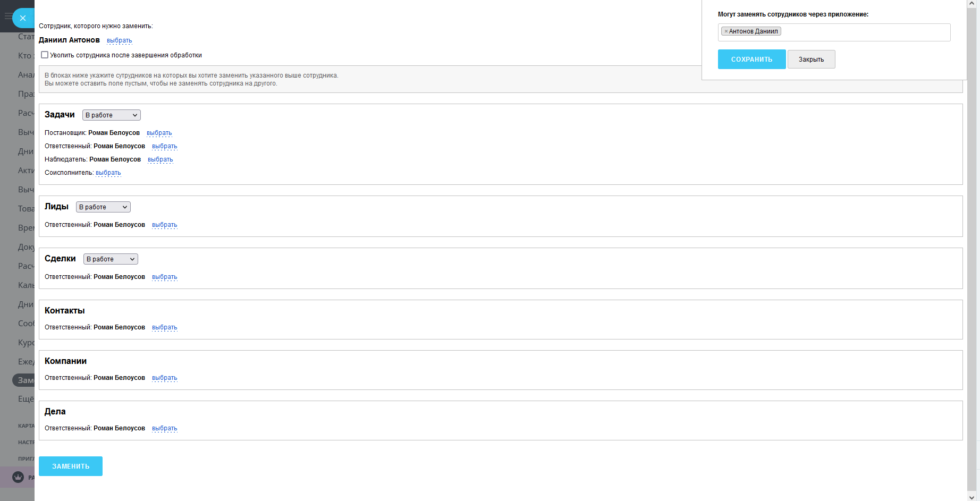Image resolution: width=980 pixels, height=501 pixels.
Task: Open the 'Кал' item in the left sidebar
Action: pos(26,285)
